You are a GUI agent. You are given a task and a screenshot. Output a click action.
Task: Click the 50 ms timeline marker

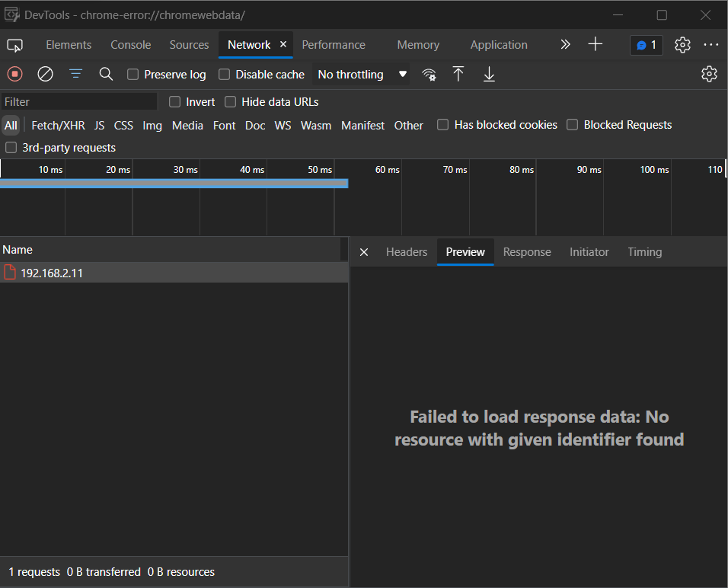[x=320, y=170]
